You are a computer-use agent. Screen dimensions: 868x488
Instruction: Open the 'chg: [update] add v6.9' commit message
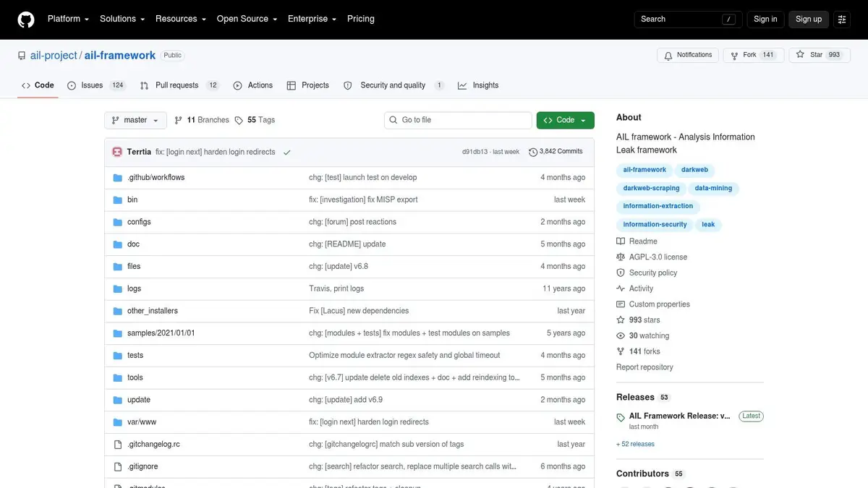tap(346, 400)
